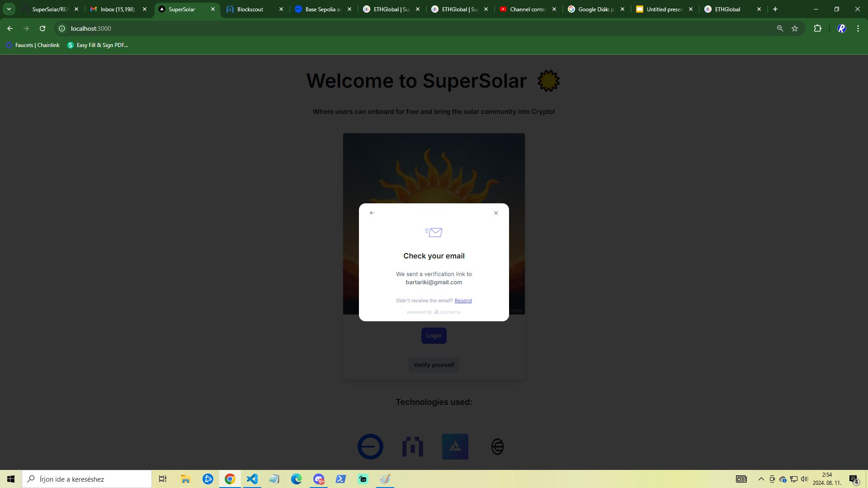Click the Blockscout logo under Technologies used

pyautogui.click(x=413, y=447)
